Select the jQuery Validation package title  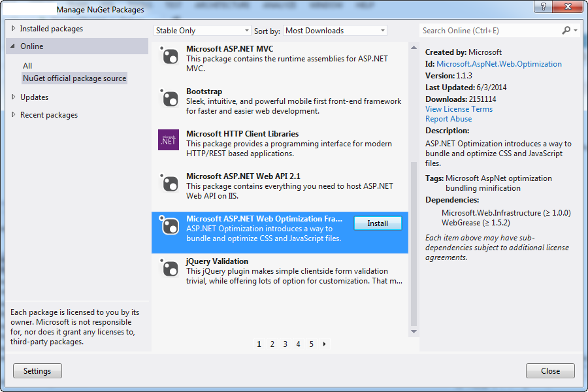pos(217,261)
